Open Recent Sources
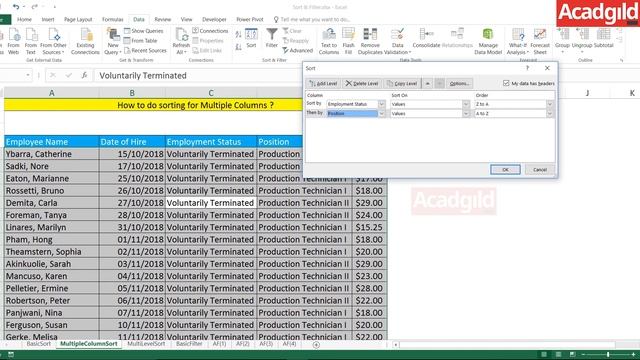This screenshot has width=640, height=360. click(x=146, y=51)
